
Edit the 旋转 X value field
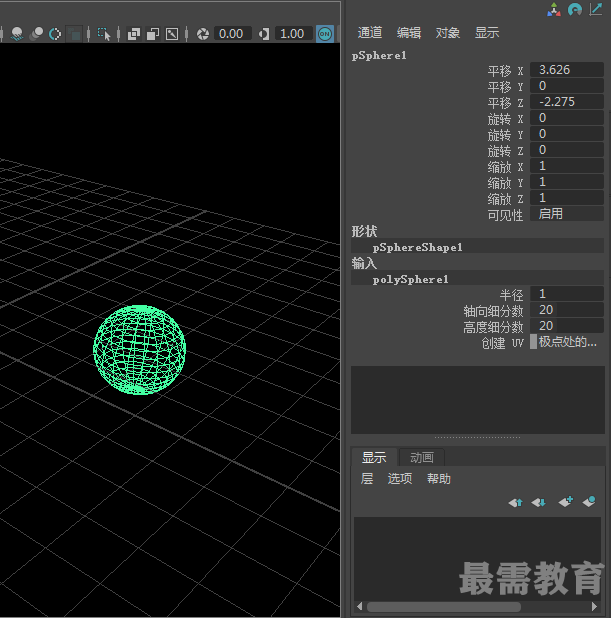[566, 118]
